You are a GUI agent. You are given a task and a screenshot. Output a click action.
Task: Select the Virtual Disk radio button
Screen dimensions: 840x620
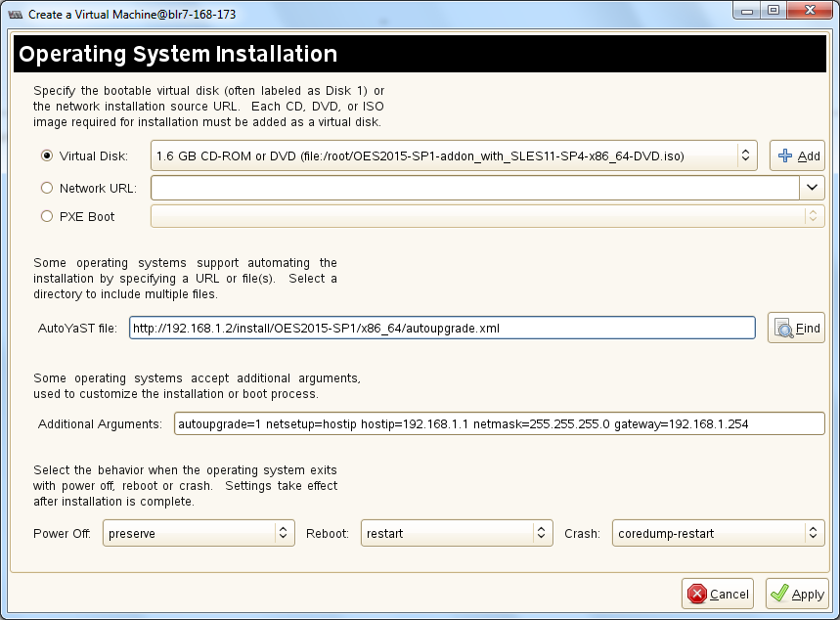click(47, 155)
